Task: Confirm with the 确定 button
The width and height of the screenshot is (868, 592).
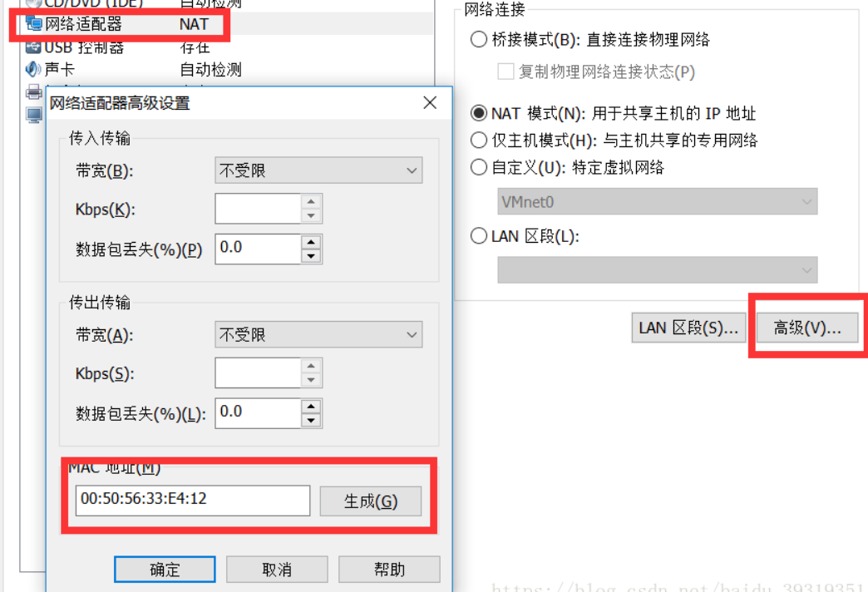Action: pos(165,570)
